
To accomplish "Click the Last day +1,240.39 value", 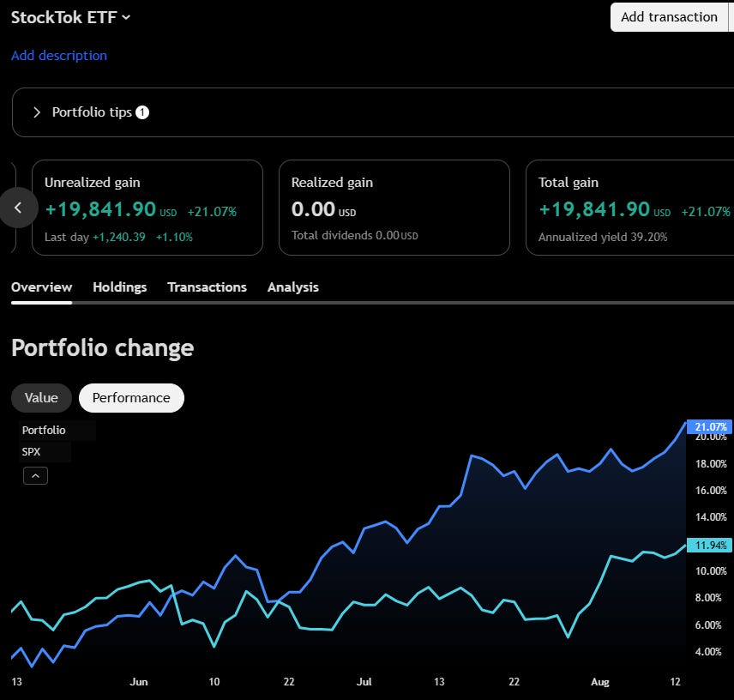I will pos(119,237).
